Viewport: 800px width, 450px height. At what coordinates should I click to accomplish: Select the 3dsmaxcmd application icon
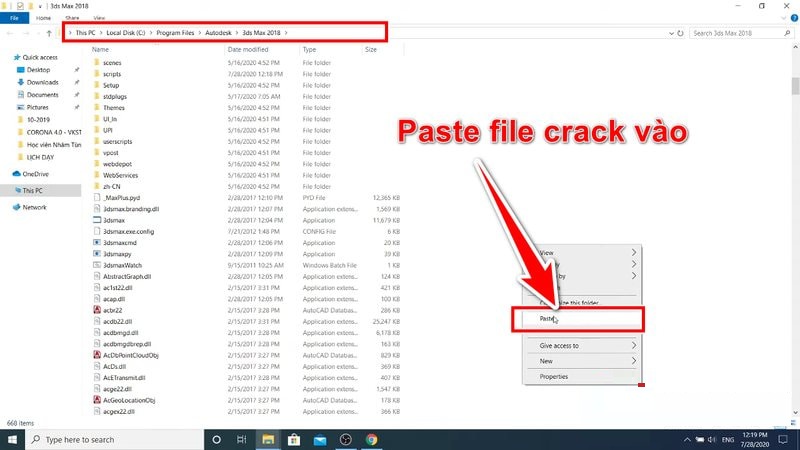97,242
